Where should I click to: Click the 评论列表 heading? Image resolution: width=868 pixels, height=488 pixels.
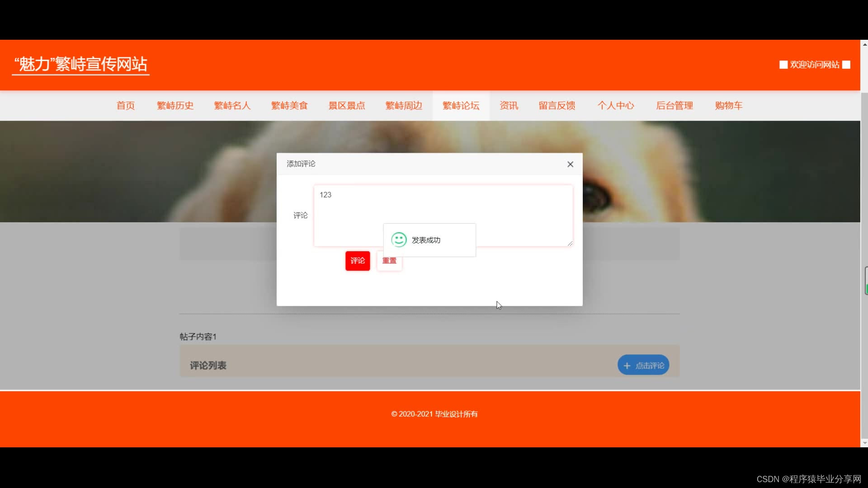click(x=208, y=365)
